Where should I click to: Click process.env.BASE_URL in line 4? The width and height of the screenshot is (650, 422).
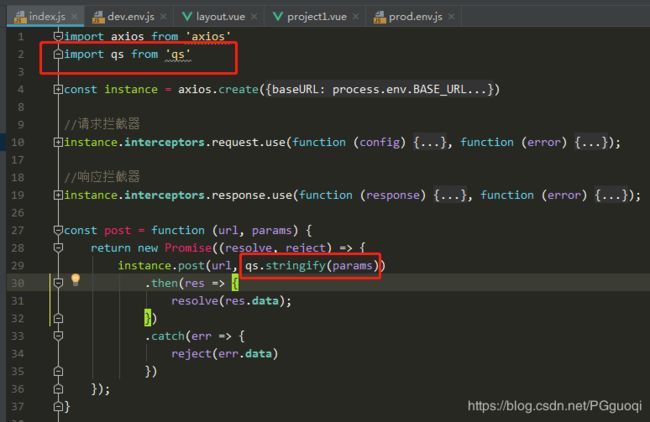[399, 90]
